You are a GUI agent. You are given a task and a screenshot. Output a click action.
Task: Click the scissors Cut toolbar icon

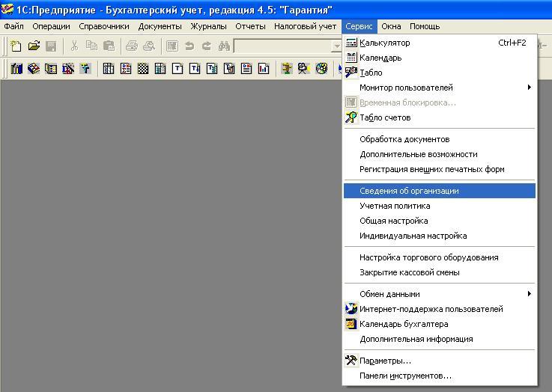pyautogui.click(x=74, y=46)
